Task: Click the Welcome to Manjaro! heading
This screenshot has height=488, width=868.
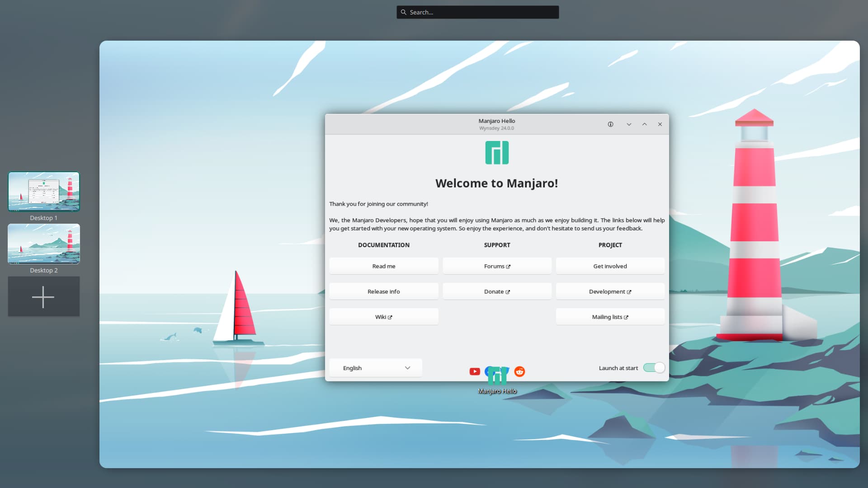Action: pyautogui.click(x=497, y=183)
